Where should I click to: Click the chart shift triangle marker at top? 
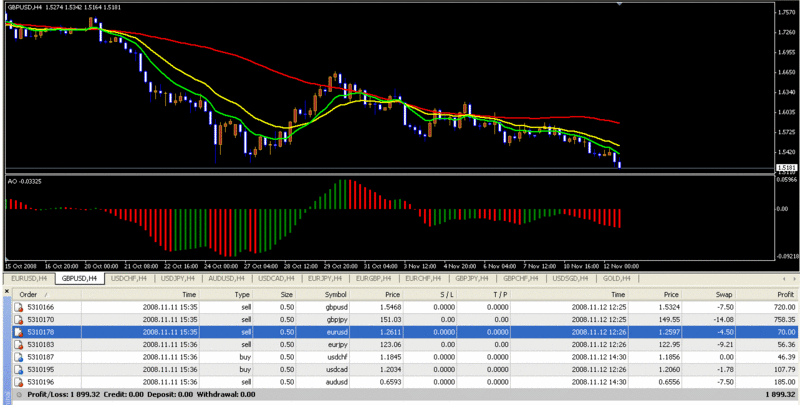tap(619, 4)
